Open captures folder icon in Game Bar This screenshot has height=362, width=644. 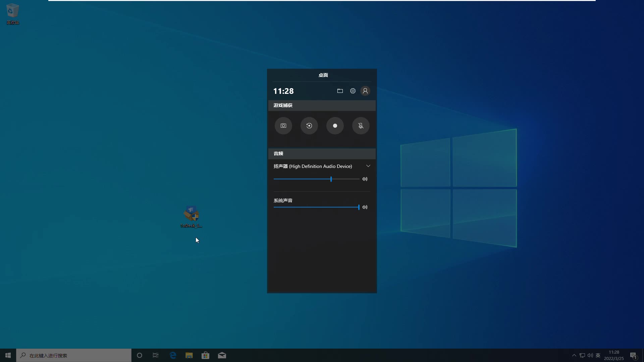click(x=340, y=91)
